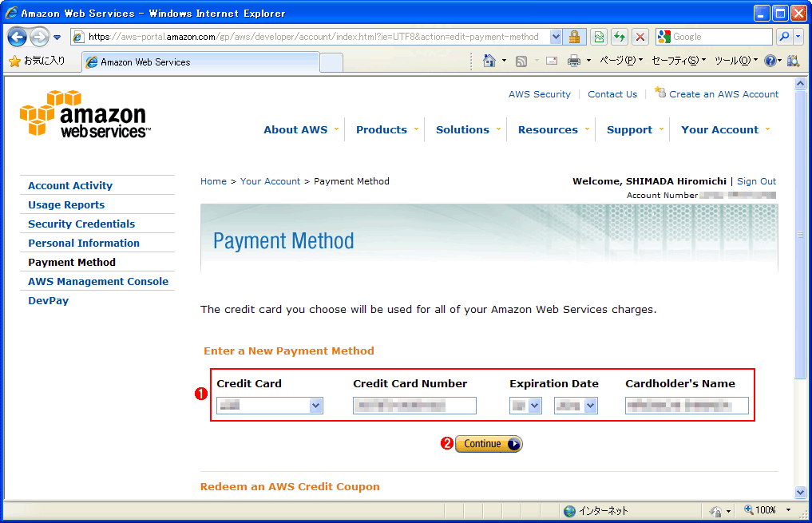Open the Favorites star button

coord(37,61)
